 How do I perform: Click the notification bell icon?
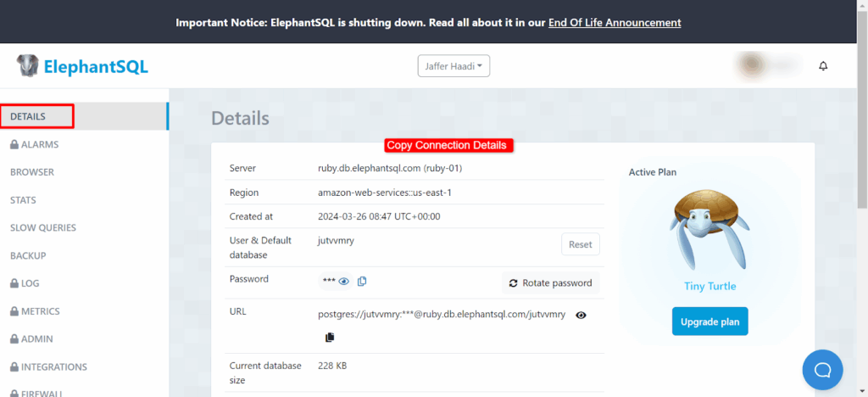pos(822,66)
